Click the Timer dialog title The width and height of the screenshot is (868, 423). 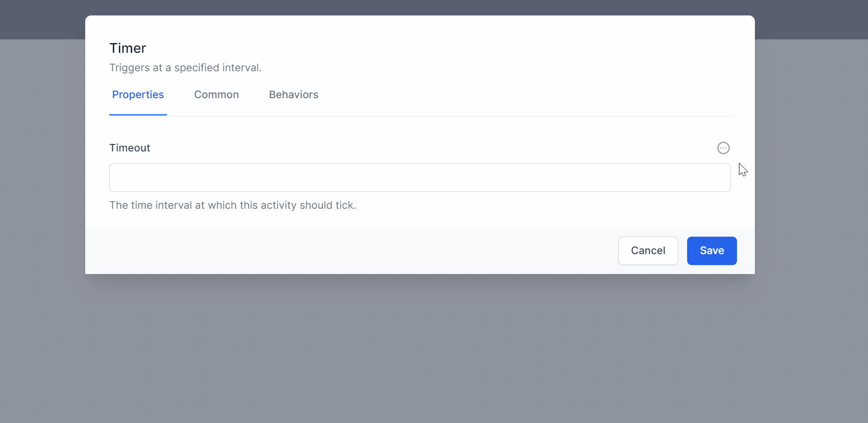[x=128, y=48]
